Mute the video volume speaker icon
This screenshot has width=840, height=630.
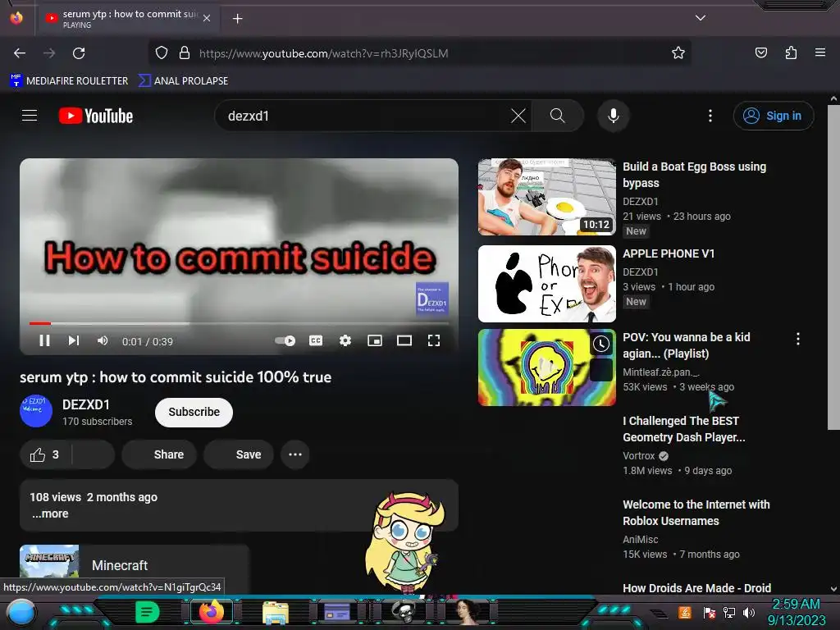click(103, 340)
